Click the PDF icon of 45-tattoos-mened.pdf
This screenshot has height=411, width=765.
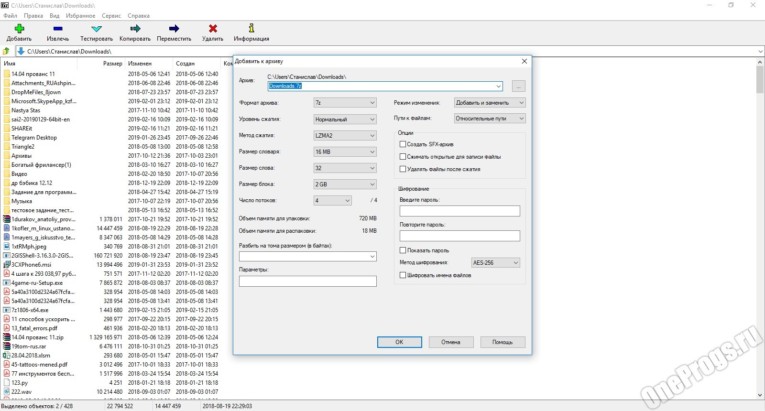(7, 365)
